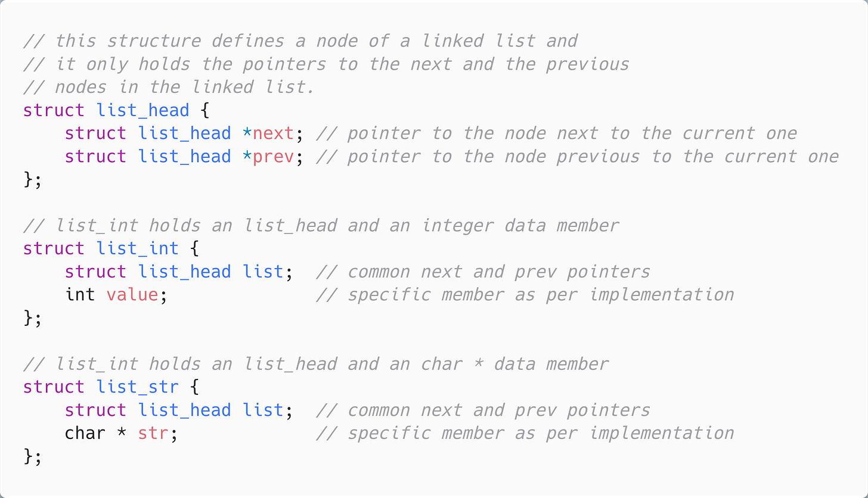The image size is (868, 498).
Task: Click first comment line about linked list node
Action: [x=300, y=41]
